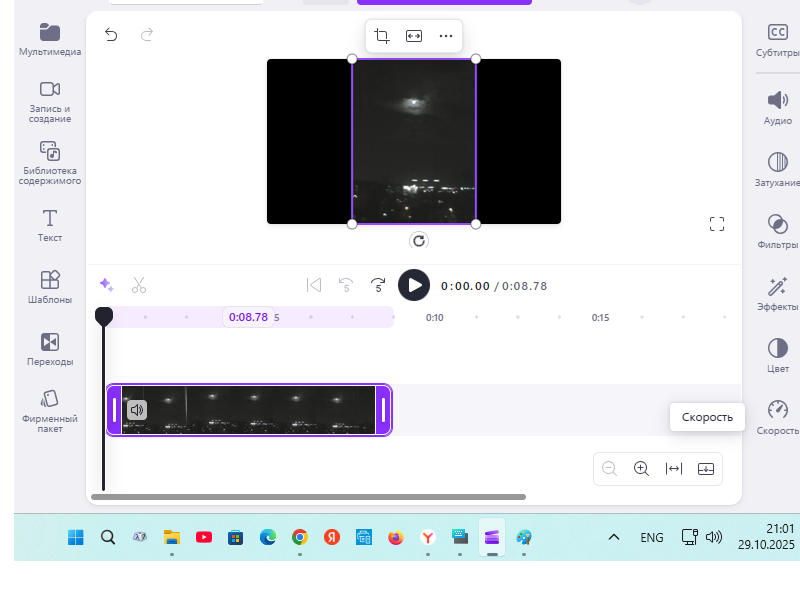
Task: Open the ENG language switcher
Action: pos(651,537)
